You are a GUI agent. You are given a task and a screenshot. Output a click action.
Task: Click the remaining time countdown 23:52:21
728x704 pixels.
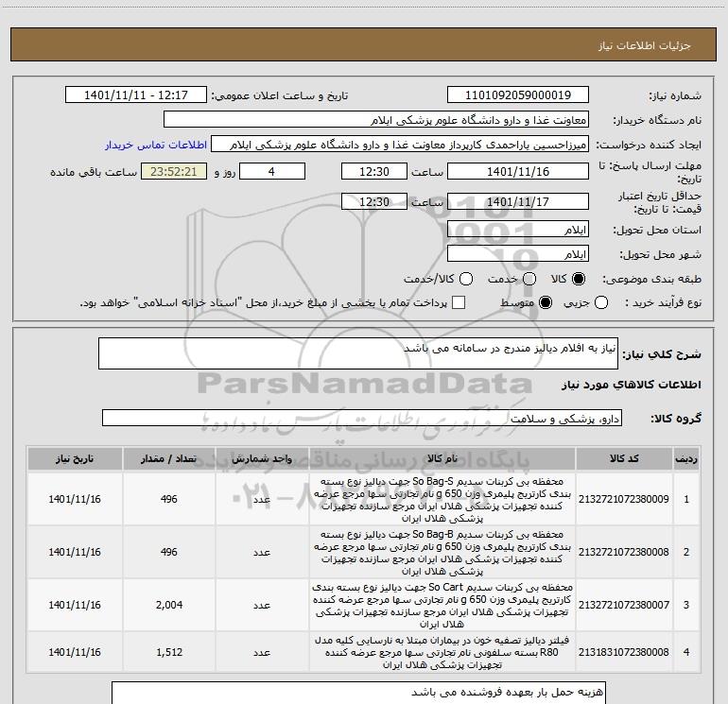(x=174, y=171)
